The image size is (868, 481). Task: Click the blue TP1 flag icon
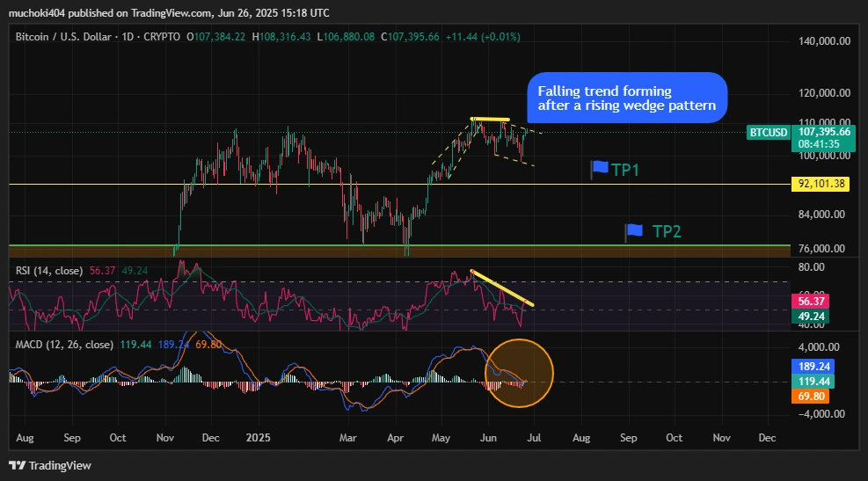(600, 169)
